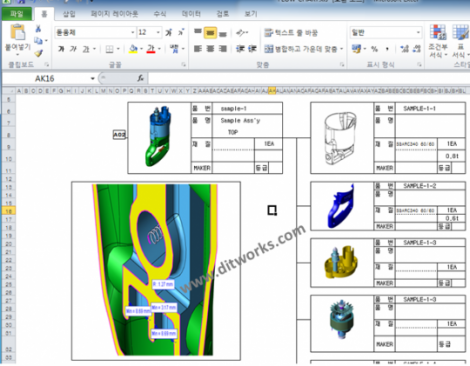This screenshot has width=470, height=366.
Task: Click the Format Painter brush icon
Action: click(x=39, y=53)
